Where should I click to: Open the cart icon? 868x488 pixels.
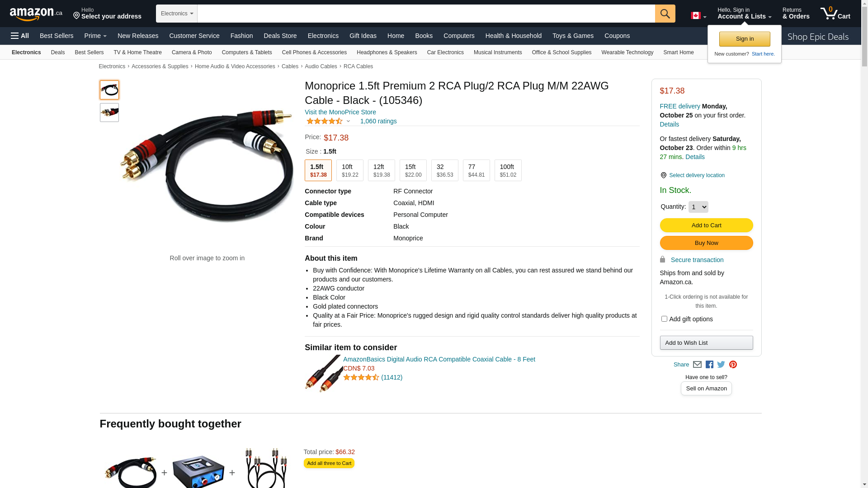(x=835, y=13)
